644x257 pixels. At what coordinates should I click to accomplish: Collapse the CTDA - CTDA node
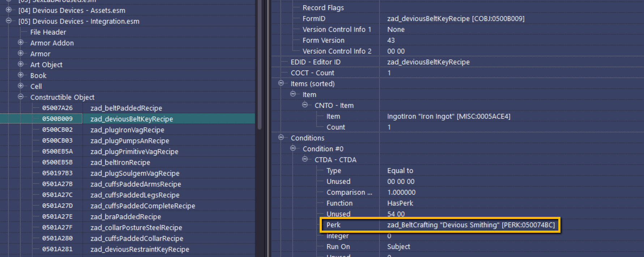click(305, 159)
